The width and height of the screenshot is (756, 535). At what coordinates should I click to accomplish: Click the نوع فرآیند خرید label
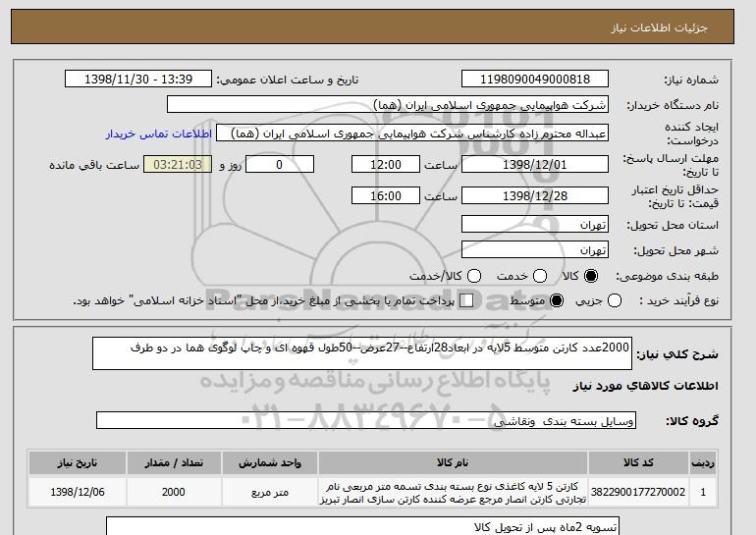678,300
